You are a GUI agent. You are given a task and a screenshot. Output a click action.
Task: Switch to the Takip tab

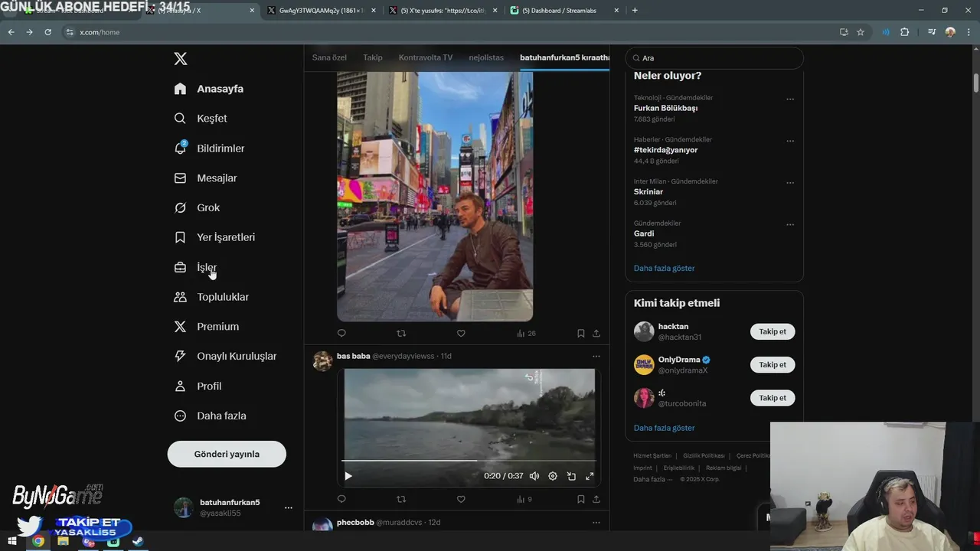(x=373, y=57)
